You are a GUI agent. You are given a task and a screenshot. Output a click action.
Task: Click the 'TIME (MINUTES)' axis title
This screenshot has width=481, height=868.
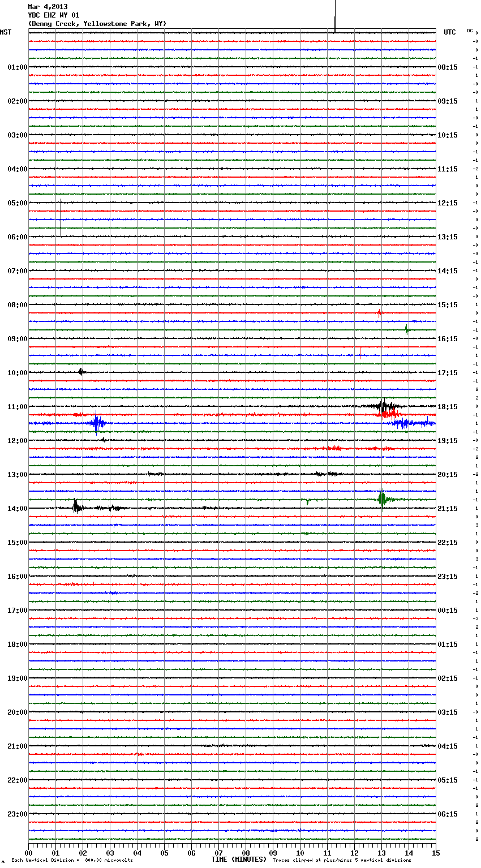pyautogui.click(x=239, y=860)
